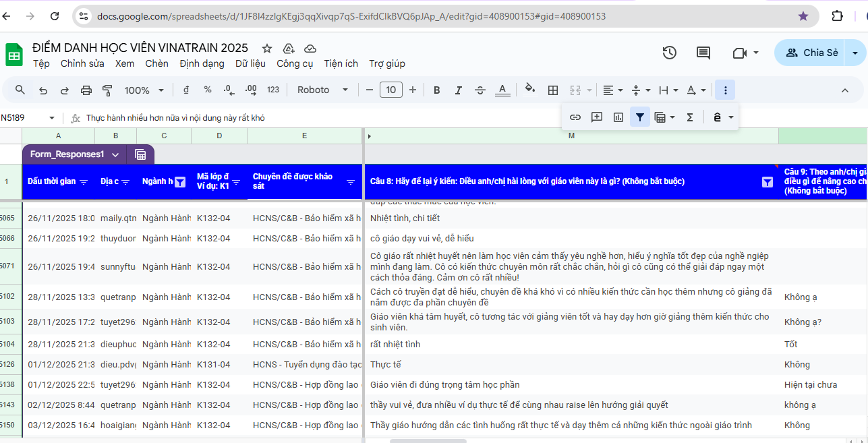Open the Roboto font dropdown
The image size is (868, 443).
tap(322, 90)
